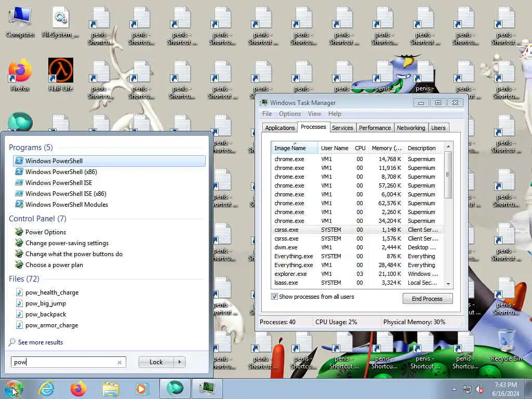532x399 pixels.
Task: Open the File menu in Task Manager
Action: [267, 114]
